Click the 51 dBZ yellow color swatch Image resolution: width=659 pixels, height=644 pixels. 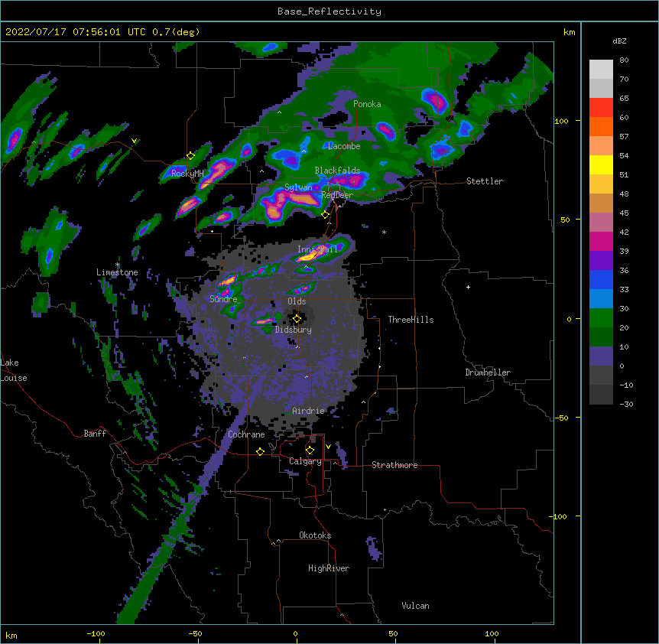601,164
